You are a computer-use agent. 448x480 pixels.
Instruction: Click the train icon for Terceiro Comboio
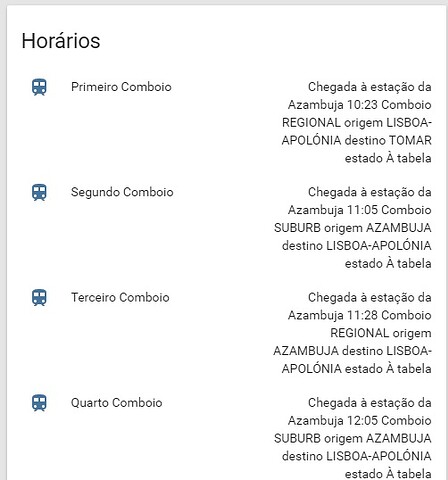point(39,298)
